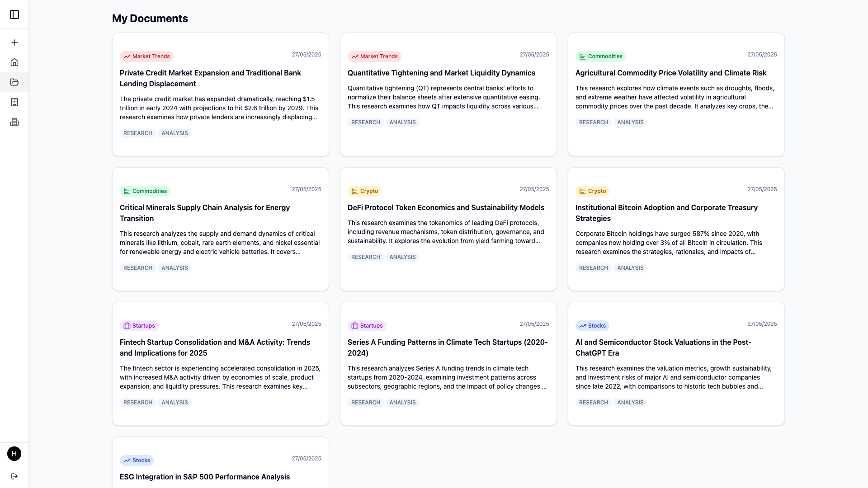Select the open folder documents icon

tap(14, 82)
